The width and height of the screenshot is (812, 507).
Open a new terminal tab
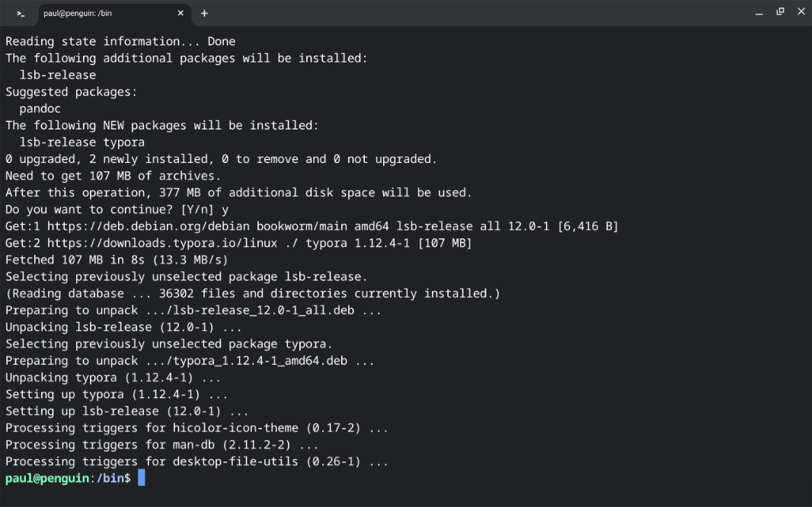pyautogui.click(x=204, y=13)
